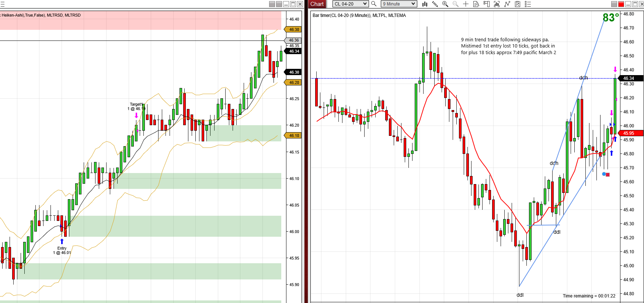
Task: Click the 46.30 black price label
Action: (293, 72)
